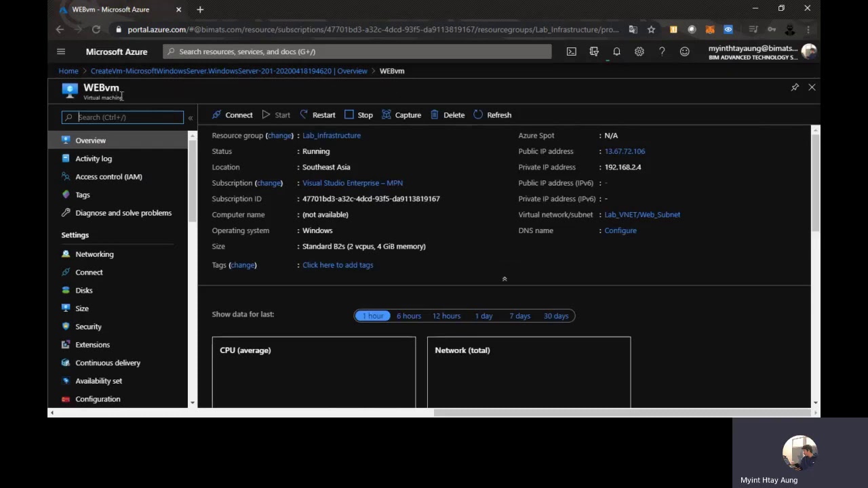Screen dimensions: 868x488
Task: Change the subscription
Action: 269,183
